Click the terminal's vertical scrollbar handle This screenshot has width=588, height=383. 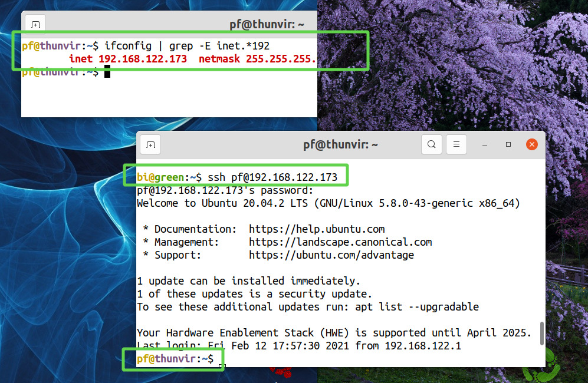542,333
